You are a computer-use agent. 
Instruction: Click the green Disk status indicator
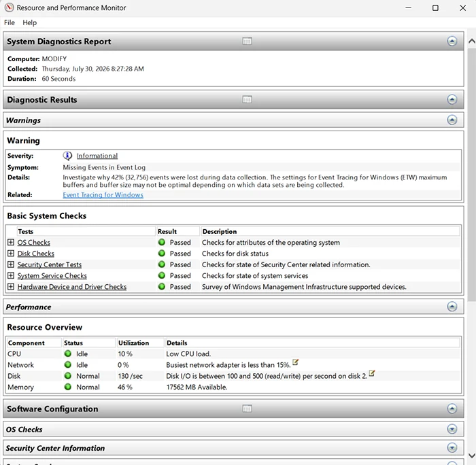68,376
